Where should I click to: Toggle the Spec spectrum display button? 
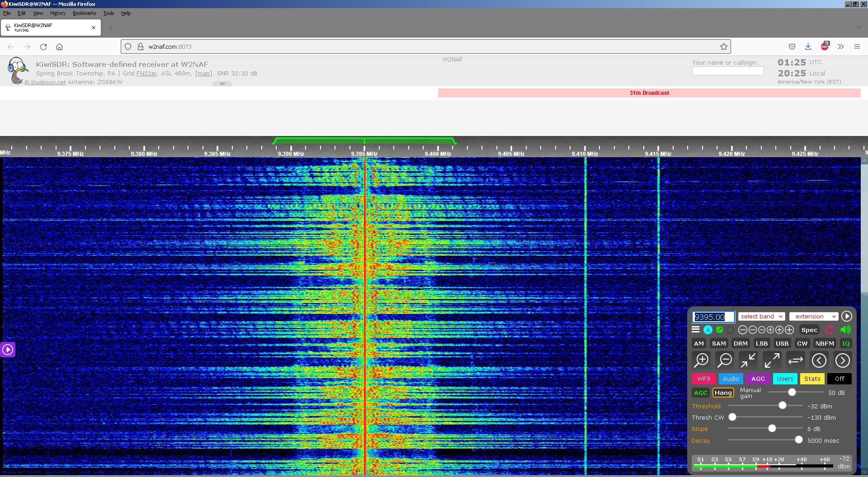809,330
